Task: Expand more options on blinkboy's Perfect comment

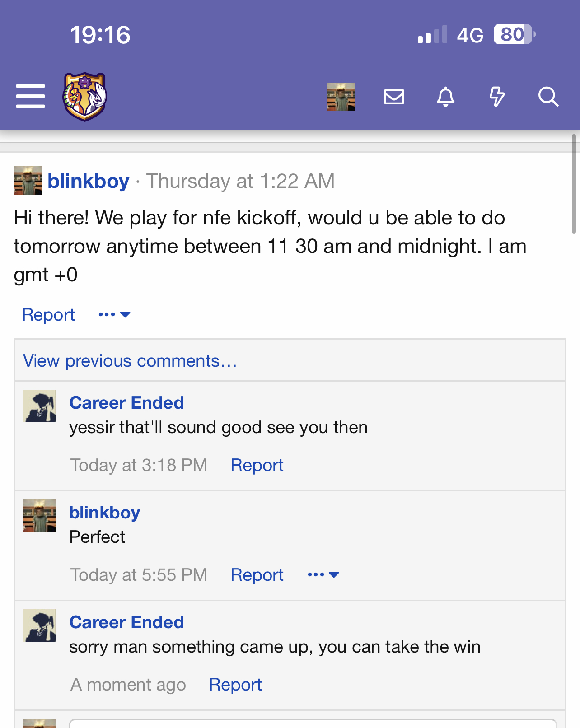Action: [323, 575]
